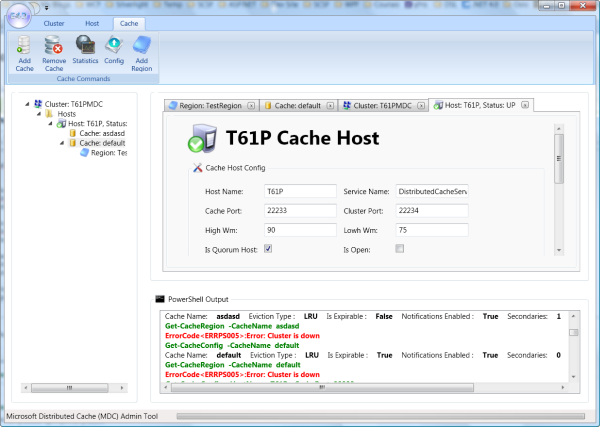Viewport: 600px width, 427px height.
Task: Click the PowerShell output horizontal scrollbar thumb
Action: pos(322,388)
